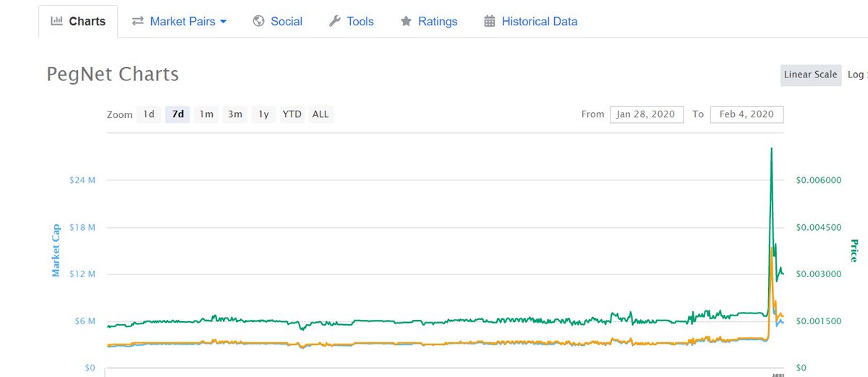
Task: Click the Market Cap axis title
Action: coord(56,250)
